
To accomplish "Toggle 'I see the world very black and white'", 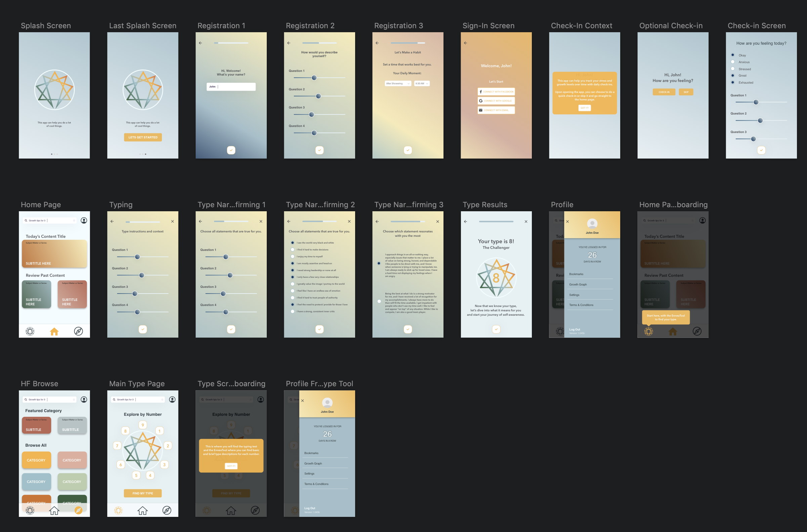I will (293, 243).
